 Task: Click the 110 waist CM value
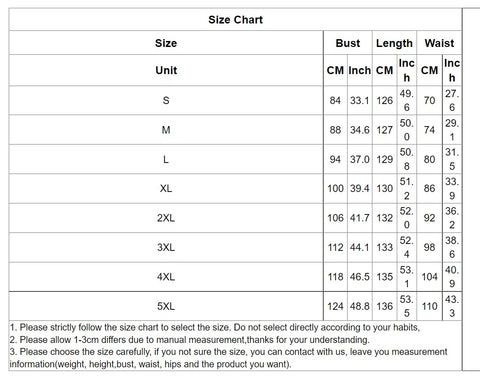click(429, 306)
